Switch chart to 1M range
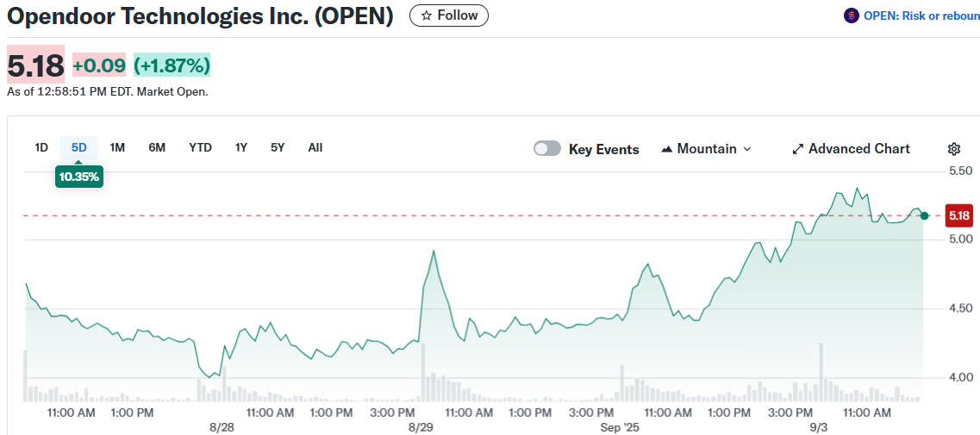This screenshot has height=435, width=980. (x=117, y=148)
